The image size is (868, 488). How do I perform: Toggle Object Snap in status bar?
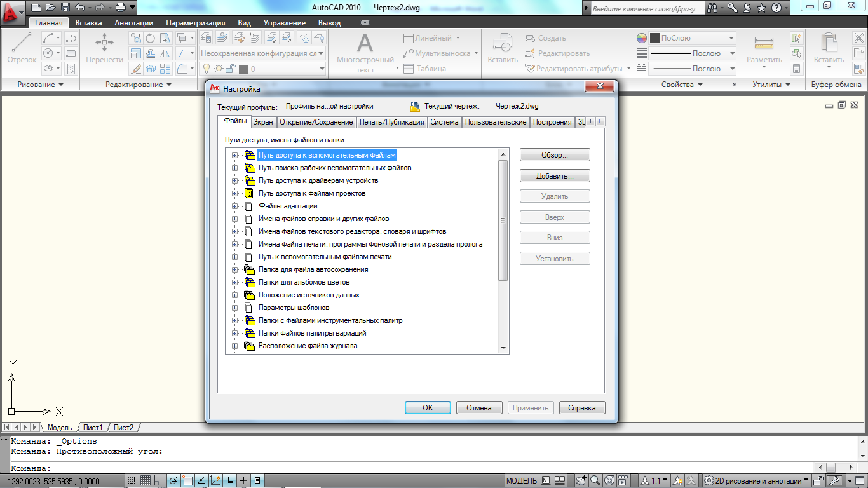pos(187,481)
